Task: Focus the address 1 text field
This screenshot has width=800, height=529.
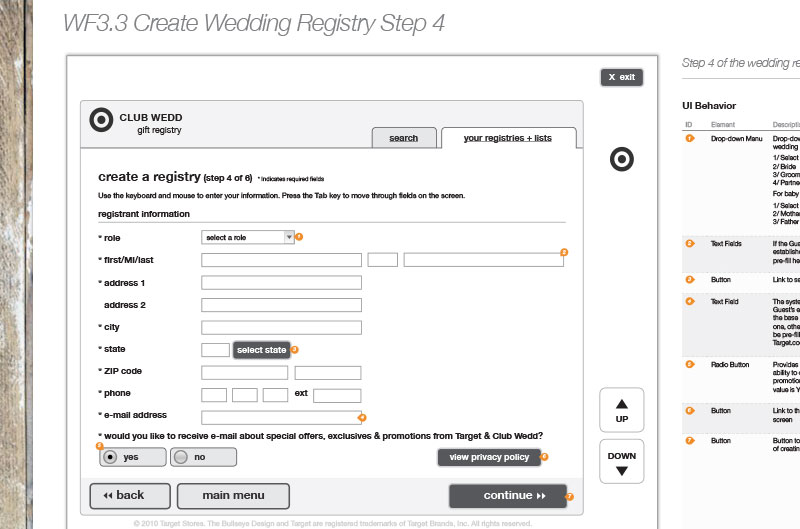Action: tap(281, 283)
